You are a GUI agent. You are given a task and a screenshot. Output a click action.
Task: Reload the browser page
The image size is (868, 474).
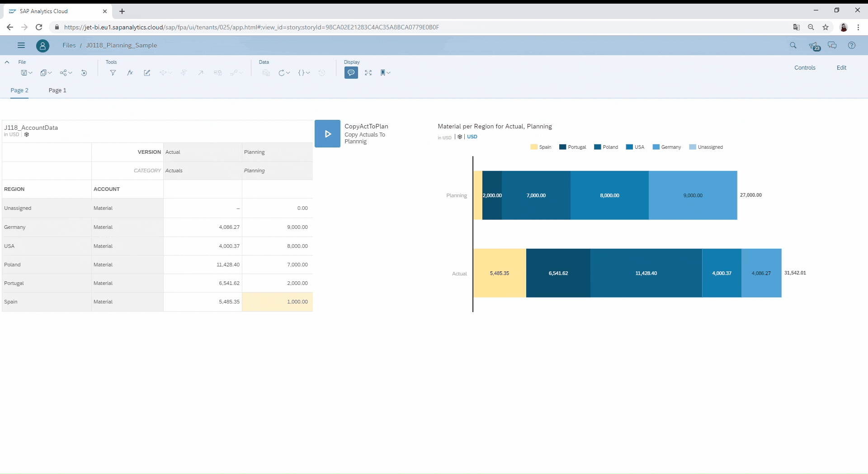click(39, 27)
